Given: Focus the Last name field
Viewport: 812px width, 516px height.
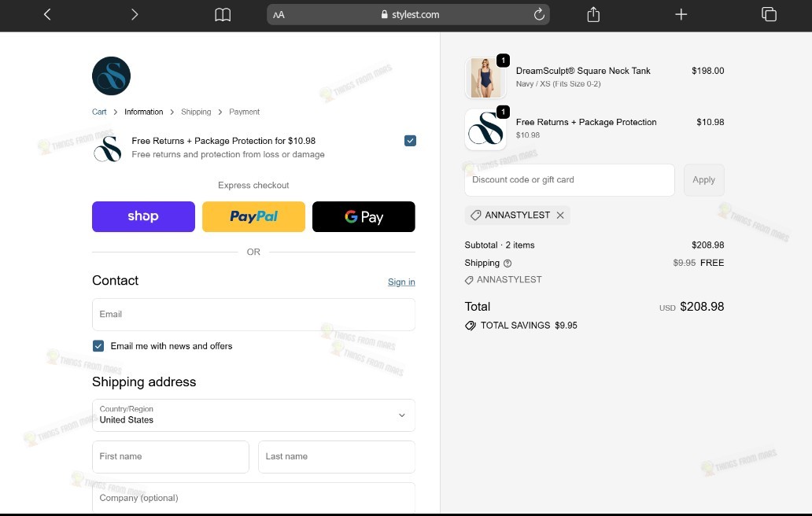Looking at the screenshot, I should [x=337, y=456].
